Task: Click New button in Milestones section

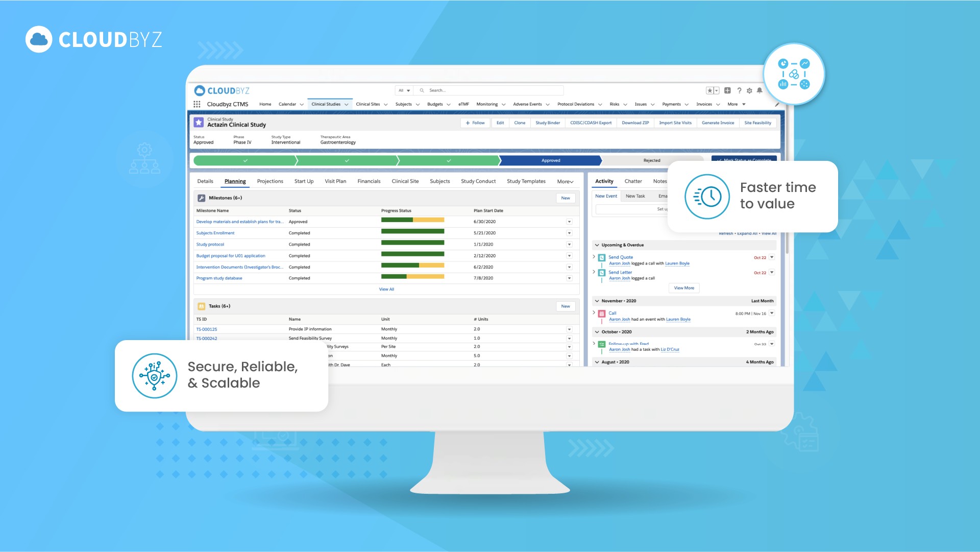Action: pyautogui.click(x=566, y=198)
